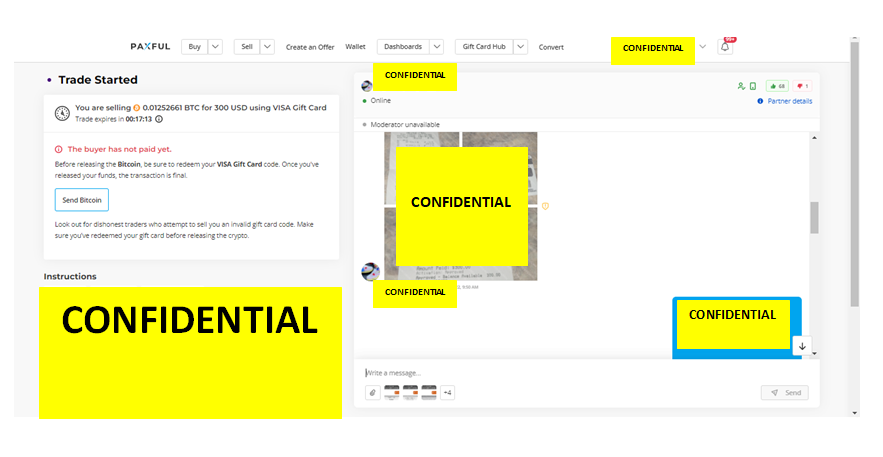Image resolution: width=883 pixels, height=457 pixels.
Task: Click the 'Moderator unavailable' status text
Action: (x=405, y=124)
